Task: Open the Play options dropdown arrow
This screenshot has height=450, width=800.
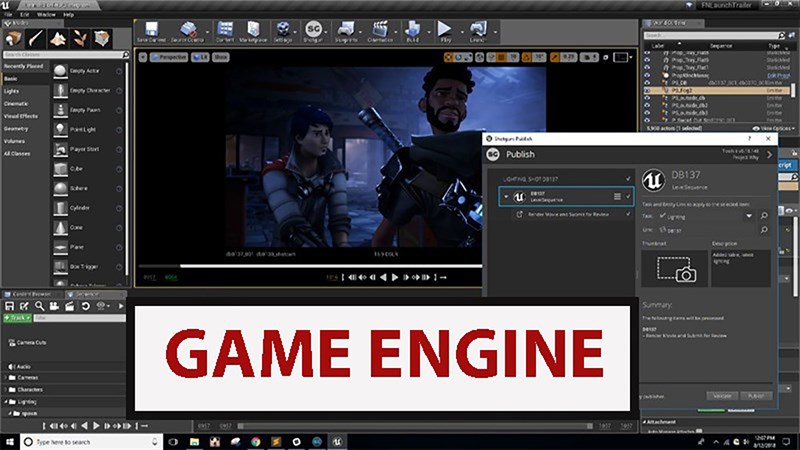Action: click(x=462, y=32)
